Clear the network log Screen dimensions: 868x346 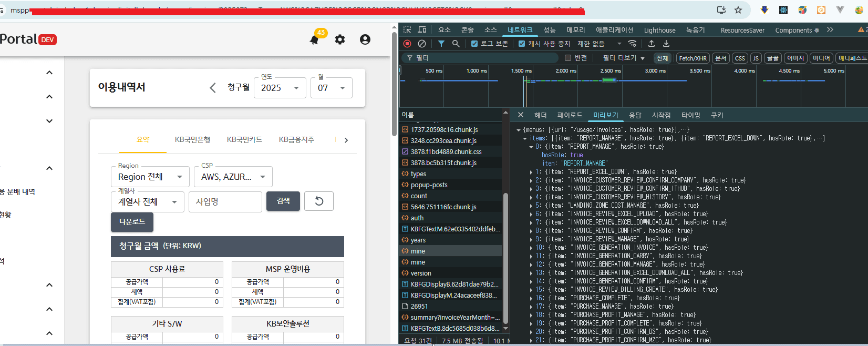(421, 44)
